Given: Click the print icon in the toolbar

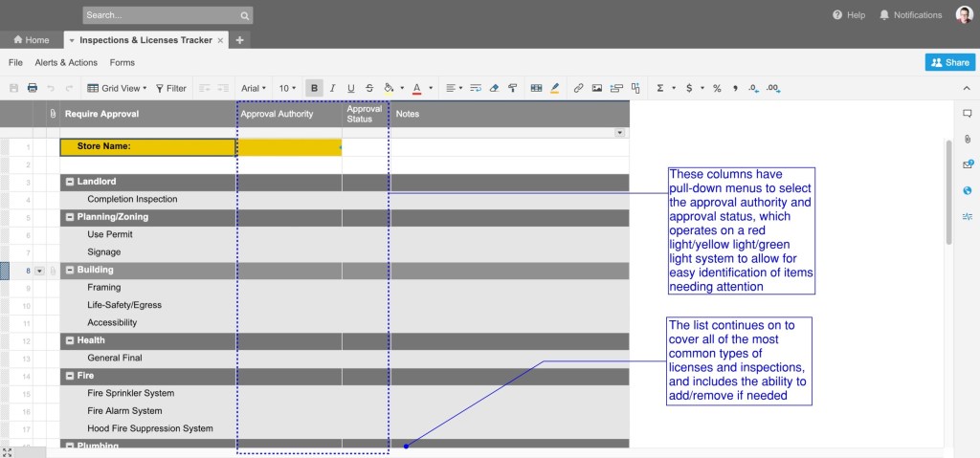Looking at the screenshot, I should pyautogui.click(x=32, y=88).
